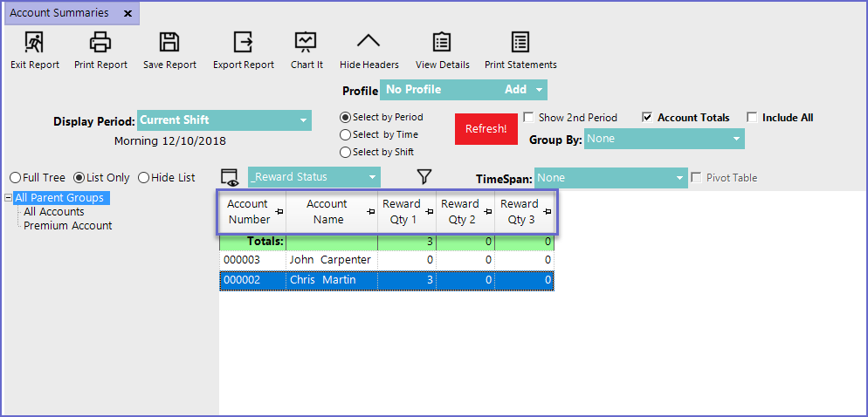Pin the Account Name column

click(370, 212)
